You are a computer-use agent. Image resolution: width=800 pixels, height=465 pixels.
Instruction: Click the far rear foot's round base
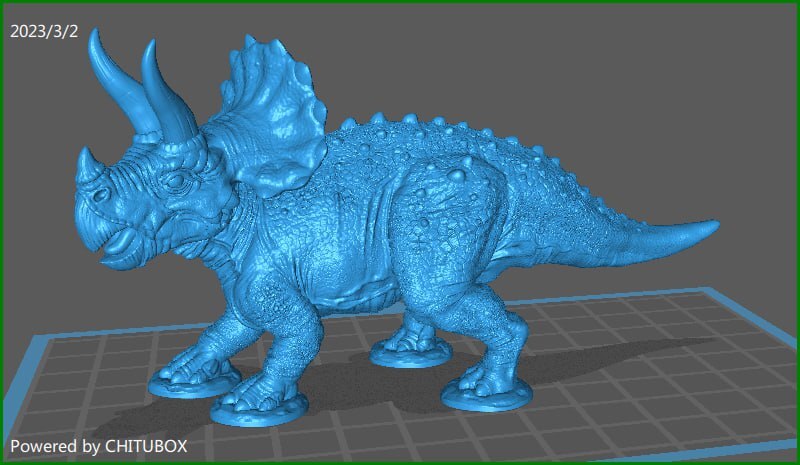click(411, 353)
